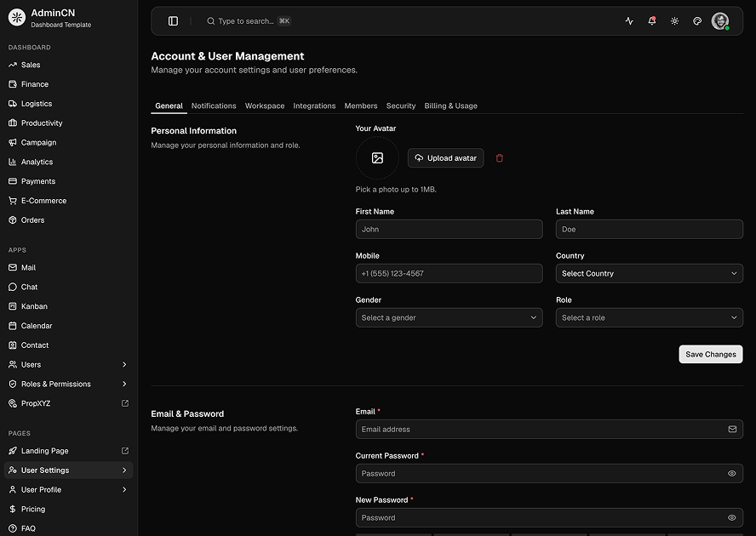The height and width of the screenshot is (536, 756).
Task: Switch to Notifications tab
Action: tap(214, 105)
